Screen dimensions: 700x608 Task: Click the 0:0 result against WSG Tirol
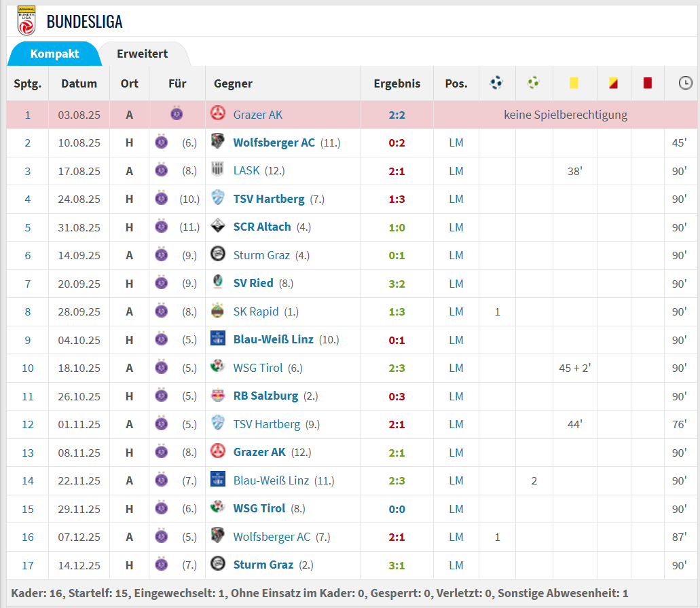397,508
